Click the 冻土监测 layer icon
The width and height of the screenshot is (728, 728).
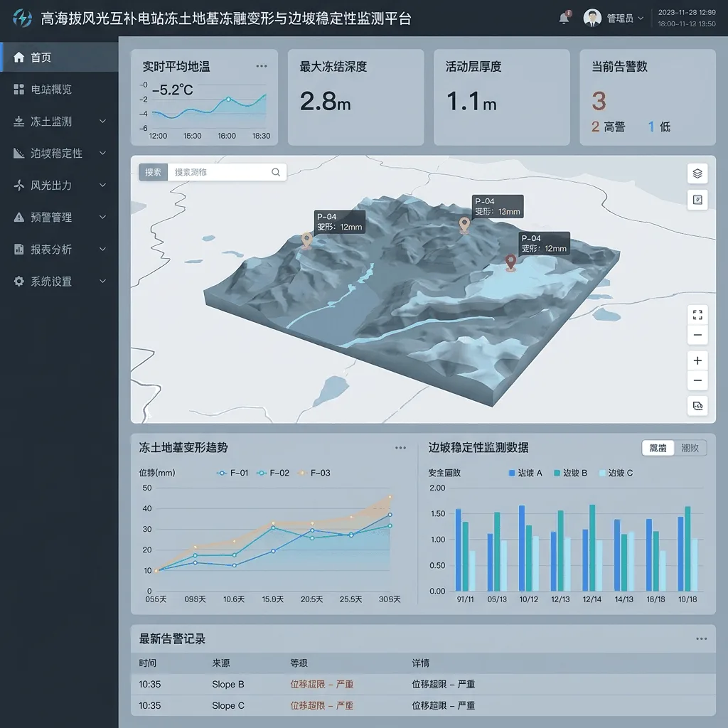pyautogui.click(x=19, y=121)
